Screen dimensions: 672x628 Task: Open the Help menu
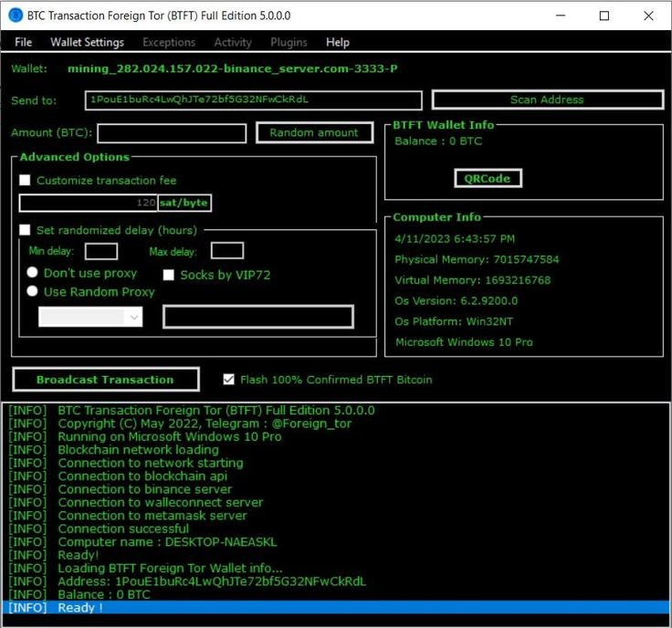[338, 42]
